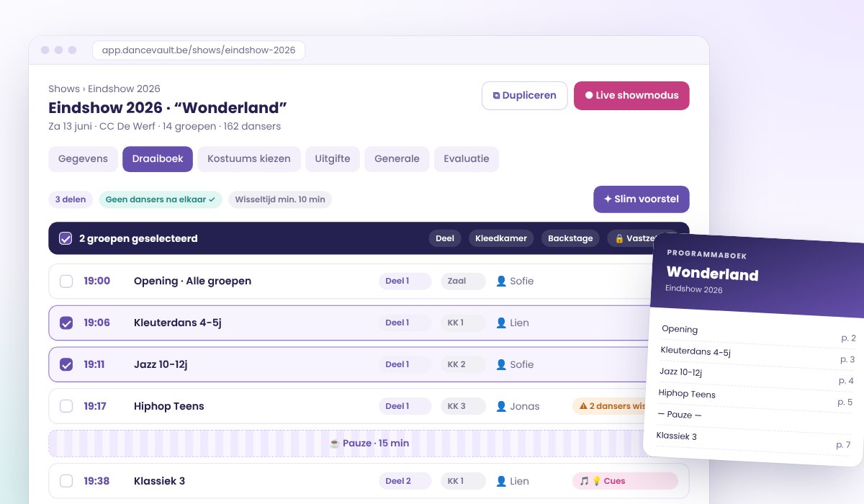Tick the checkbox for the Opening row
This screenshot has height=504, width=864.
tap(66, 282)
